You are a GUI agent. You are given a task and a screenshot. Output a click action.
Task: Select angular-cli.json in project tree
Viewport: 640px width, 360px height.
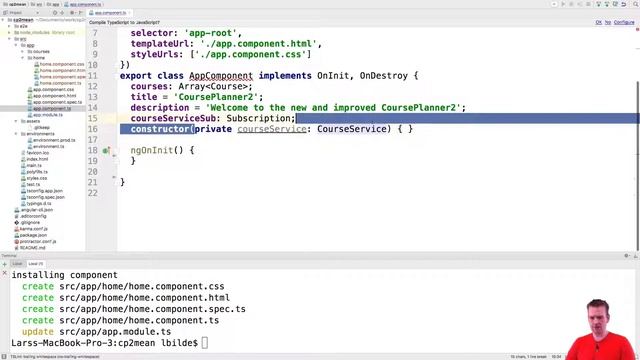point(34,210)
